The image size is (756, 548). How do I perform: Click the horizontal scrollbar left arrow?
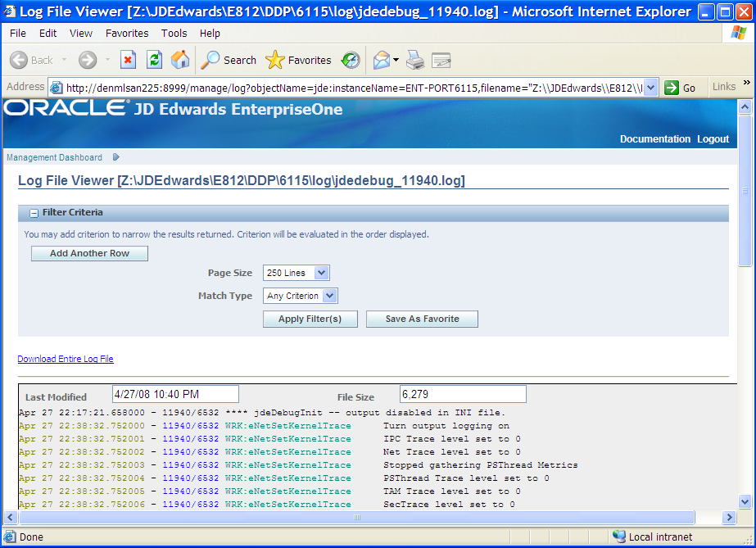coord(10,518)
